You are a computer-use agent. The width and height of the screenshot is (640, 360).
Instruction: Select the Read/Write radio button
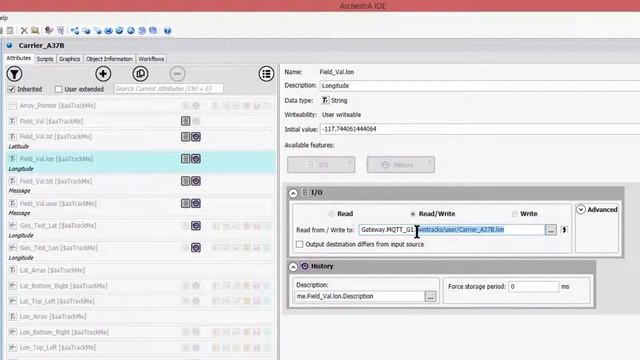point(413,214)
